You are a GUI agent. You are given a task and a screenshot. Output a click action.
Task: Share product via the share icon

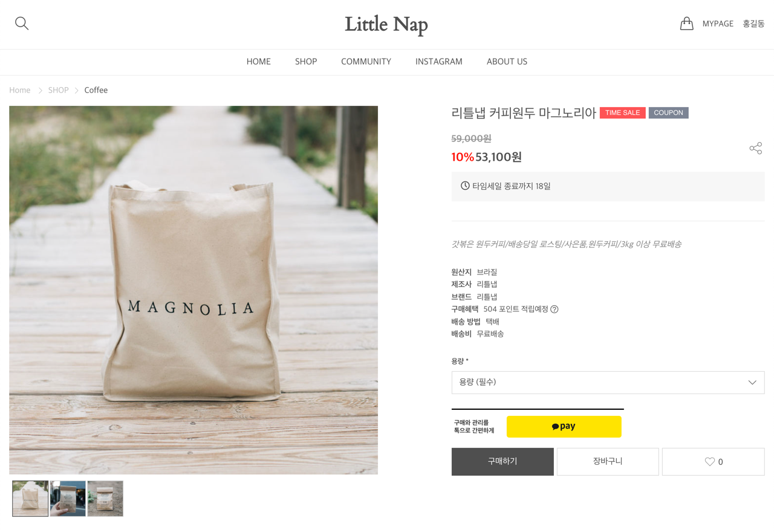[x=755, y=148]
